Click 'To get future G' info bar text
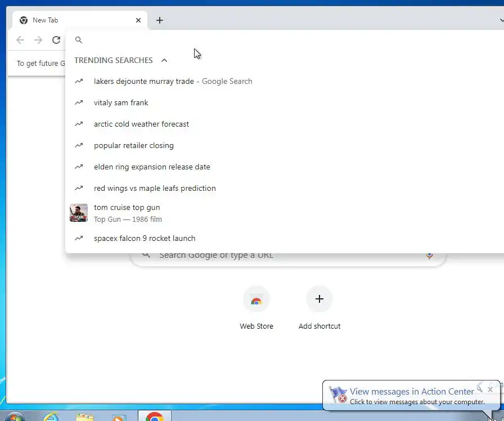The height and width of the screenshot is (421, 504). [x=41, y=64]
